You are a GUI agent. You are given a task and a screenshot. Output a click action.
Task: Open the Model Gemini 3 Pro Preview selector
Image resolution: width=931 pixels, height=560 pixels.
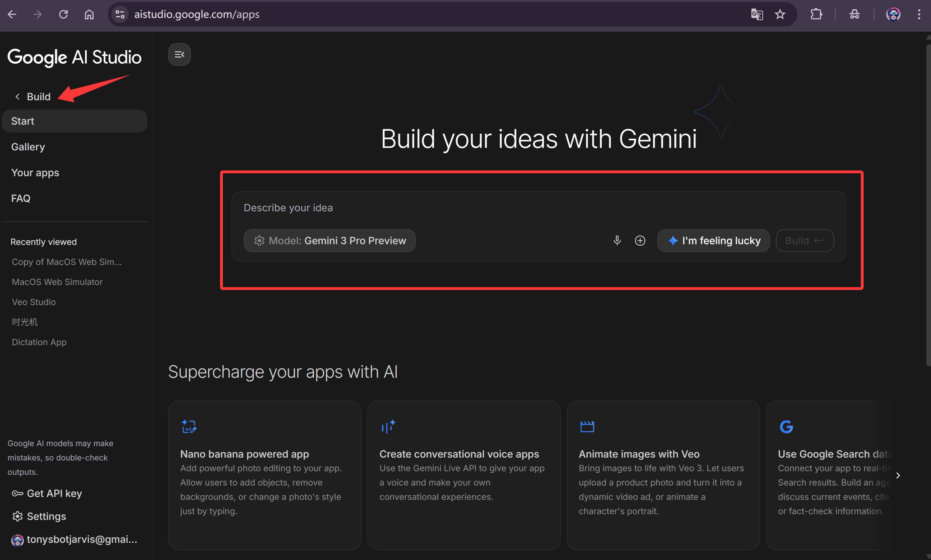(329, 241)
